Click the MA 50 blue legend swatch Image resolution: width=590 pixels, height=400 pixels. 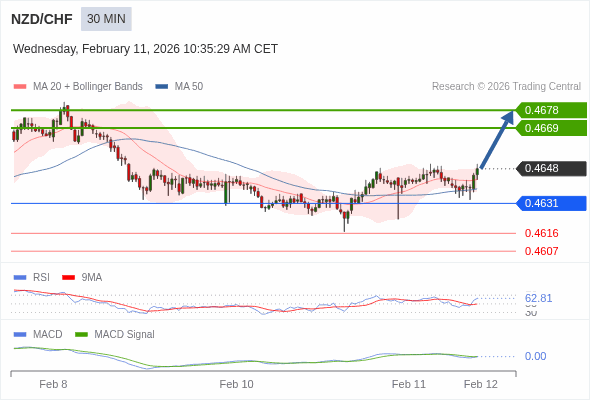pos(162,87)
